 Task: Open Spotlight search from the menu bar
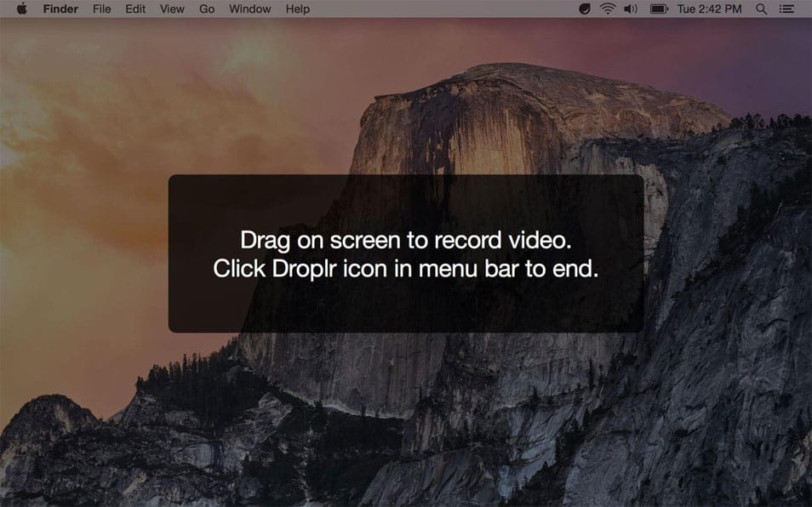760,9
